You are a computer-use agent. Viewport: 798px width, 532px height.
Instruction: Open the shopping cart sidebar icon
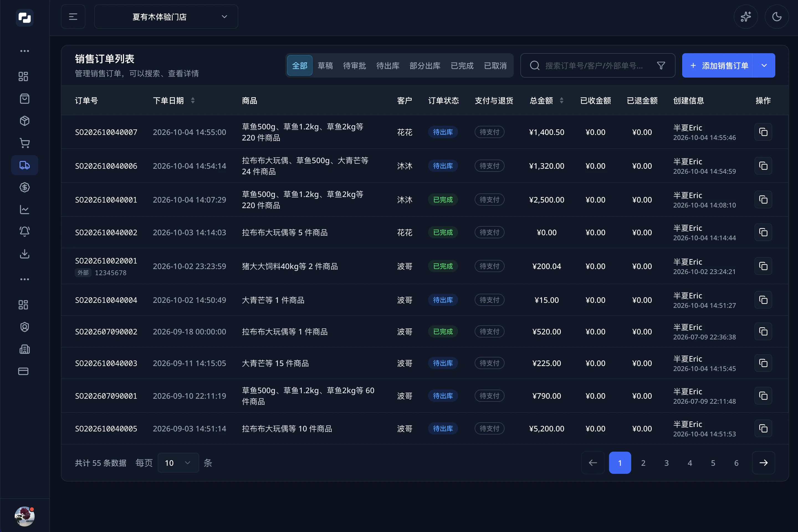(x=24, y=143)
